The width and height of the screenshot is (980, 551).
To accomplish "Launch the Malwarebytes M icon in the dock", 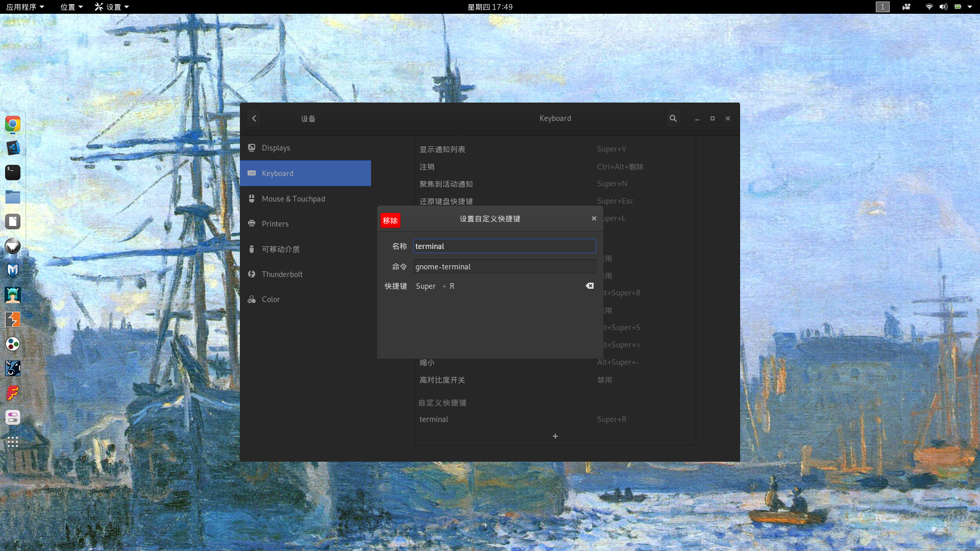I will point(13,270).
